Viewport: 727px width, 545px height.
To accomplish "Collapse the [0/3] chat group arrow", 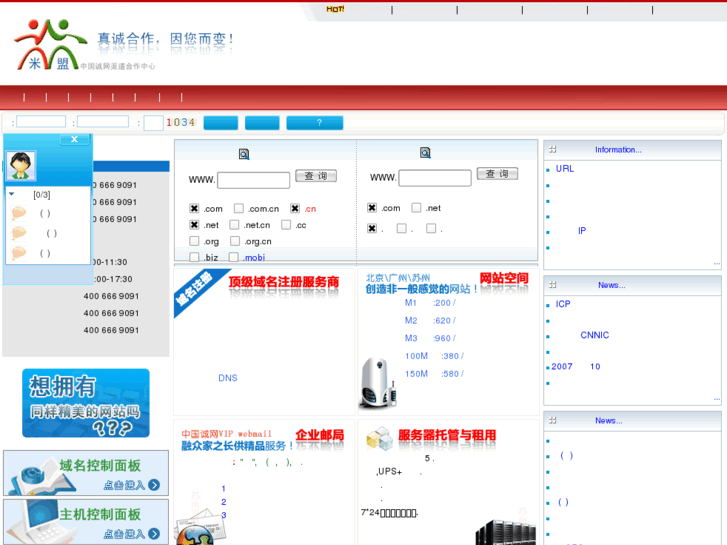I will click(x=12, y=194).
